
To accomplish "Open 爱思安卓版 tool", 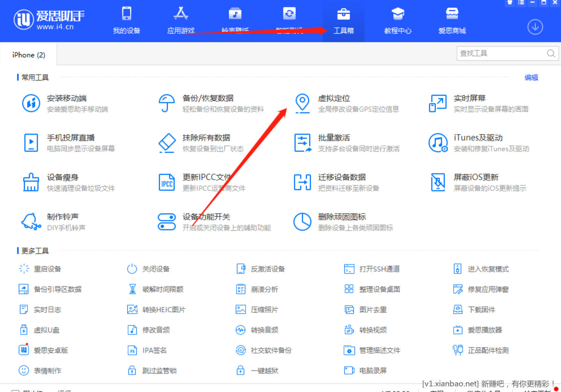I will tap(43, 350).
